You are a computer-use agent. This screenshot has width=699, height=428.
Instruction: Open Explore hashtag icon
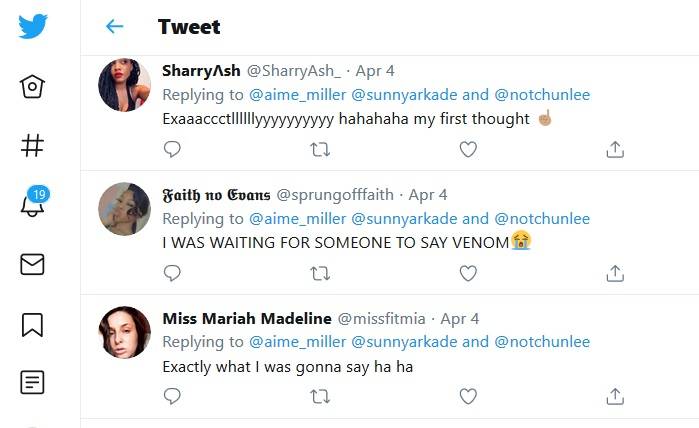tap(32, 146)
